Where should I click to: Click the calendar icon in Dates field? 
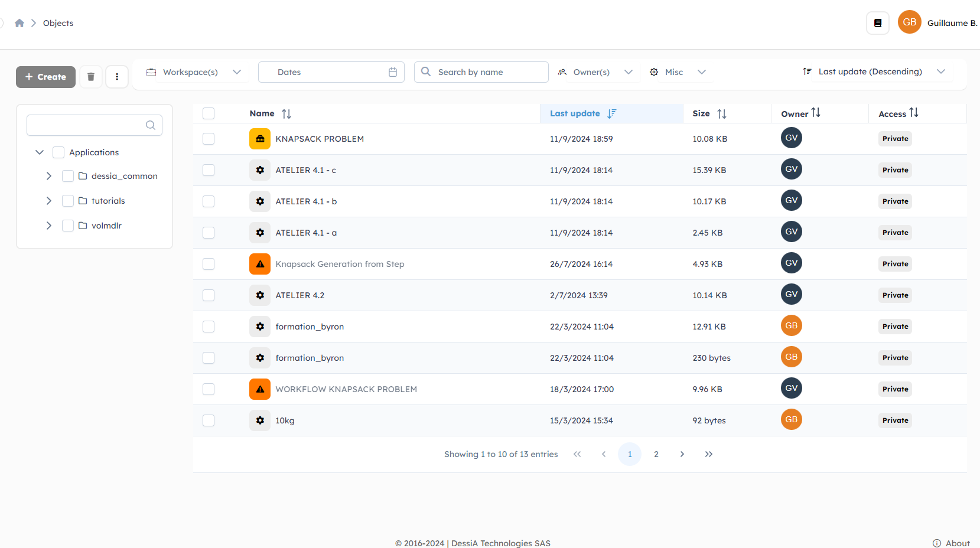[393, 72]
